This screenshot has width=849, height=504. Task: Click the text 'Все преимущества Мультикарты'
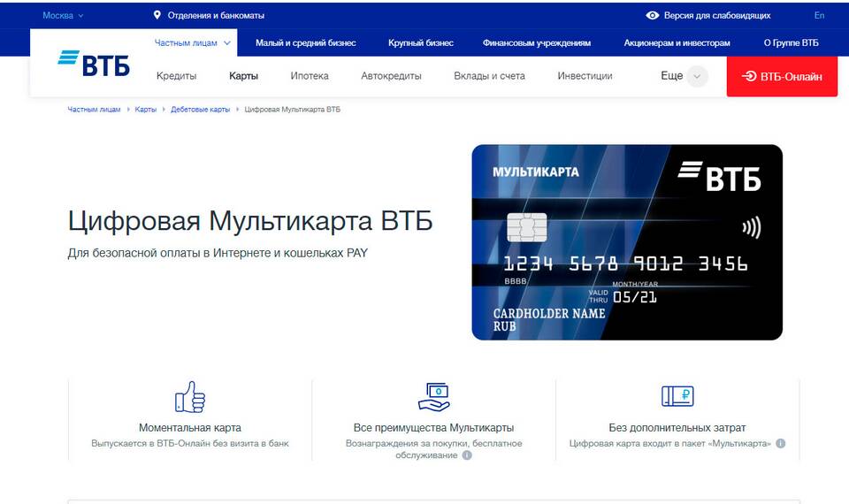(433, 428)
